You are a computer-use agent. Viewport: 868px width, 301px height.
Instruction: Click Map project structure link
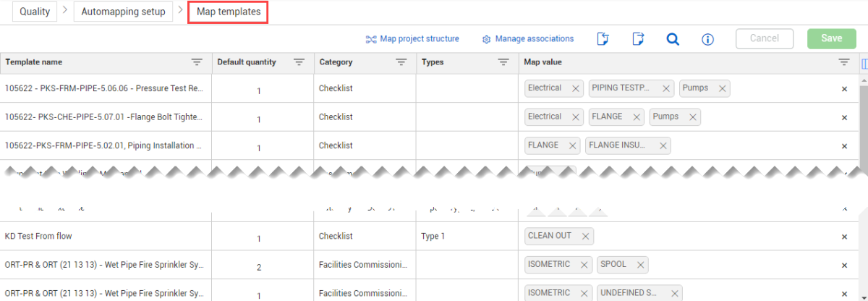(x=412, y=39)
